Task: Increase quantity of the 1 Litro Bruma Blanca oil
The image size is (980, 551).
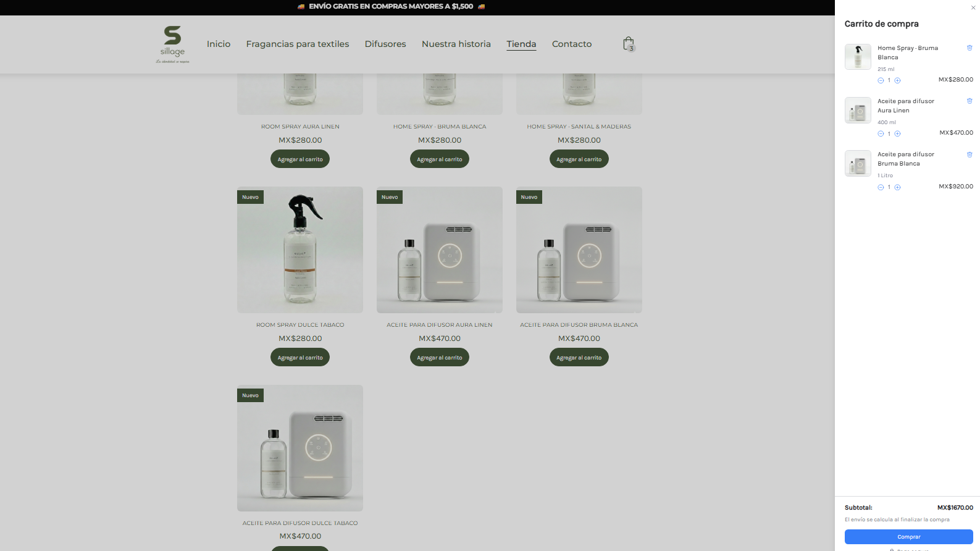Action: click(897, 187)
